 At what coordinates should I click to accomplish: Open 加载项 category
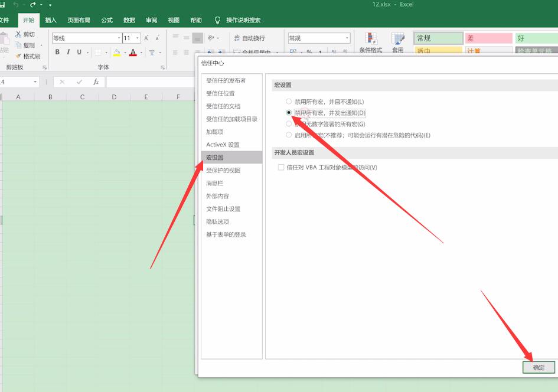(x=231, y=132)
